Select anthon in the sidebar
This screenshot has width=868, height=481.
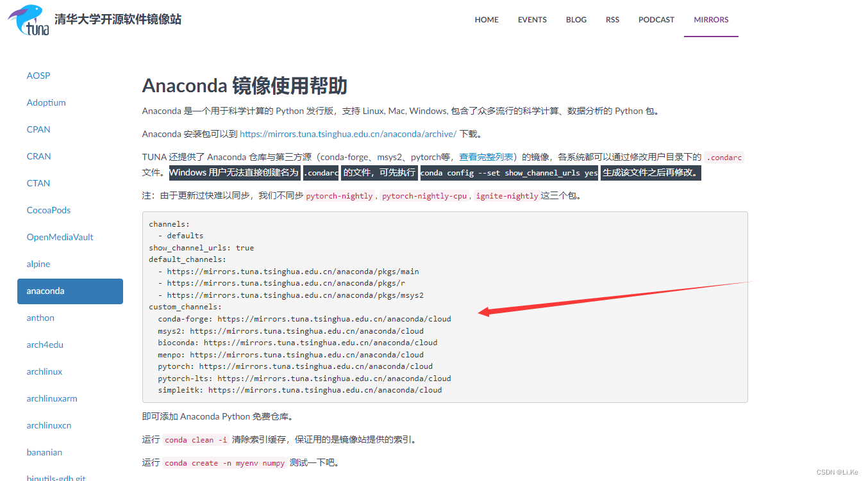click(40, 318)
